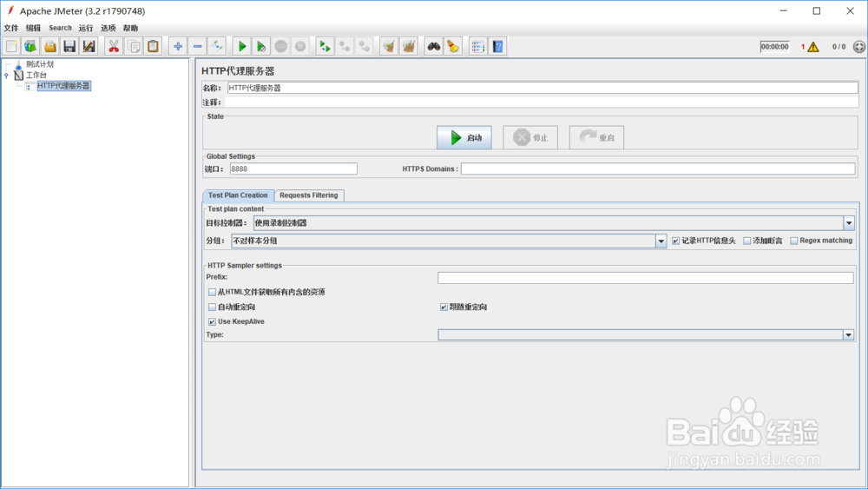Open the Function Helper list icon
868x489 pixels.
[477, 47]
